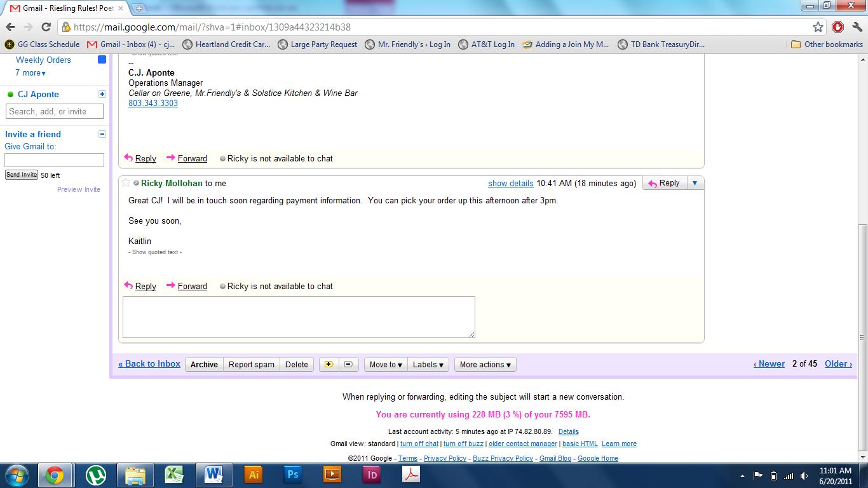Toggle the Weekly Orders label color box
Image resolution: width=868 pixels, height=488 pixels.
(x=102, y=60)
